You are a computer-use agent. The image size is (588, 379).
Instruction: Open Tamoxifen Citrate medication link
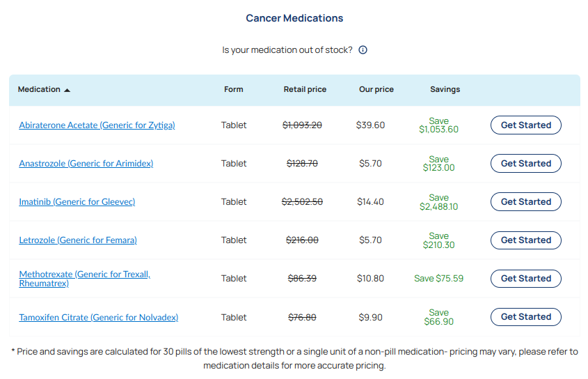click(x=99, y=318)
